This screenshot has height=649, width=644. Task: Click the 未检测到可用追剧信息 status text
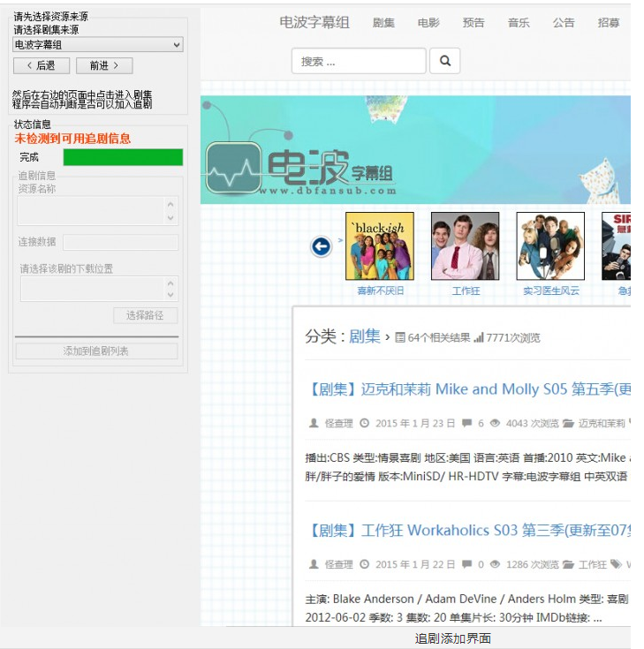(x=72, y=139)
